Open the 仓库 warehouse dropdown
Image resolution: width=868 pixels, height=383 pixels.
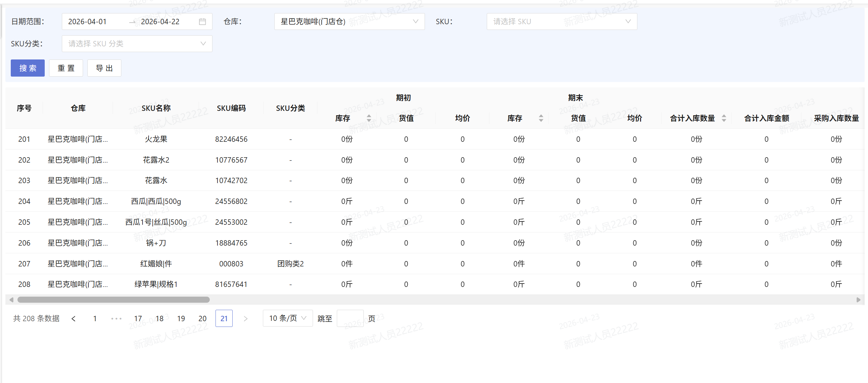pos(349,22)
